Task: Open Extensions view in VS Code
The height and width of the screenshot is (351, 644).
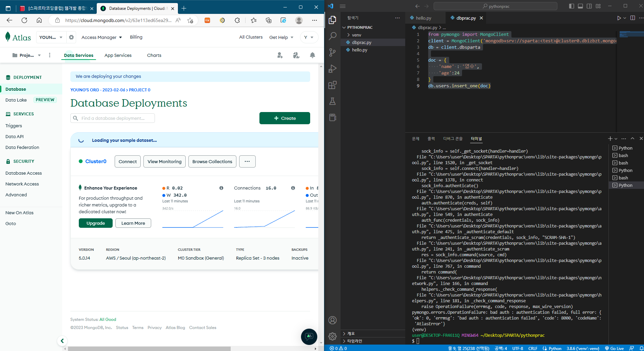Action: [332, 85]
